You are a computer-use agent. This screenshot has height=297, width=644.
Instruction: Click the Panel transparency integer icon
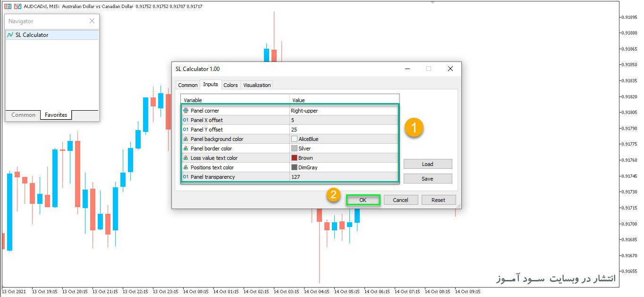point(186,177)
